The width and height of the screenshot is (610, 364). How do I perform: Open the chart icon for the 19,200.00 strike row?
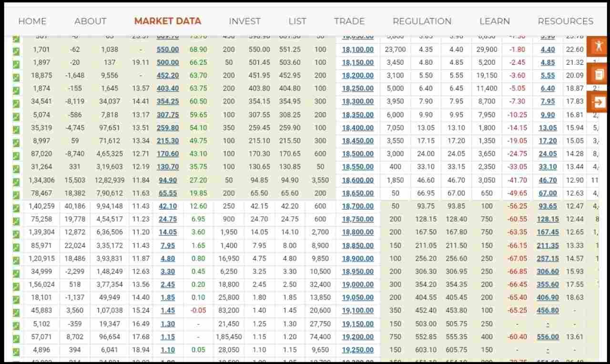tap(16, 338)
